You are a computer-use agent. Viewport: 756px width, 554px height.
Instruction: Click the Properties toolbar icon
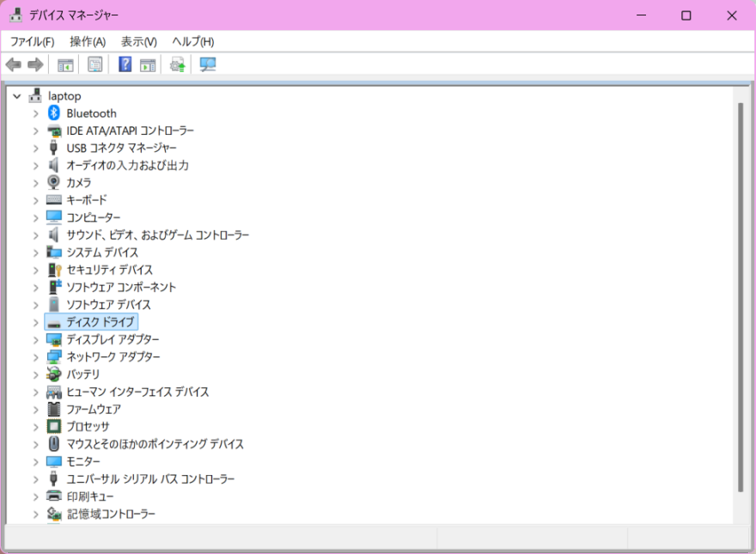click(94, 64)
